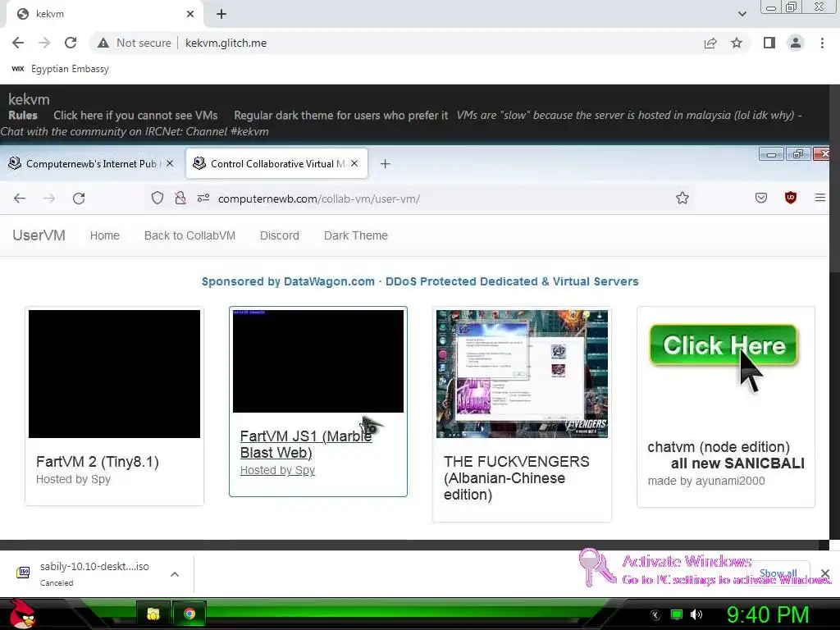The width and height of the screenshot is (840, 630).
Task: Click Hosted by Spy under FartVM JS1
Action: [277, 470]
